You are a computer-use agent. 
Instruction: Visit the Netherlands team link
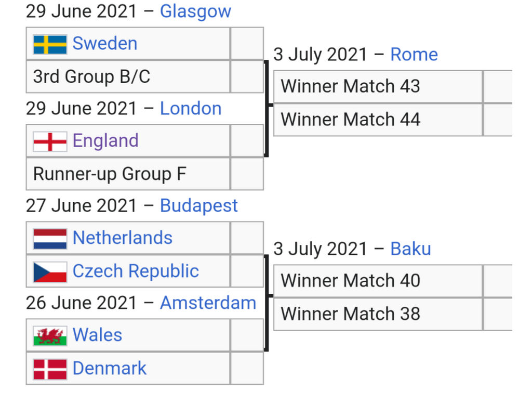tap(123, 238)
